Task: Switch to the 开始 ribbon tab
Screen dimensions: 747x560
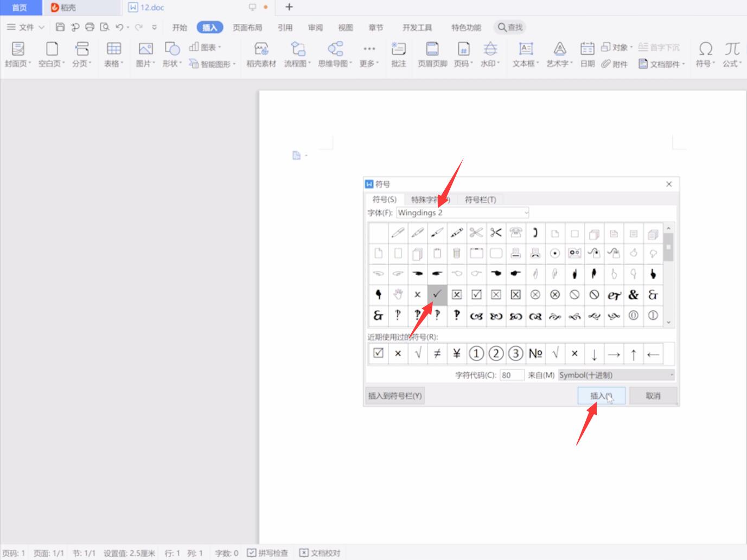Action: (x=180, y=28)
